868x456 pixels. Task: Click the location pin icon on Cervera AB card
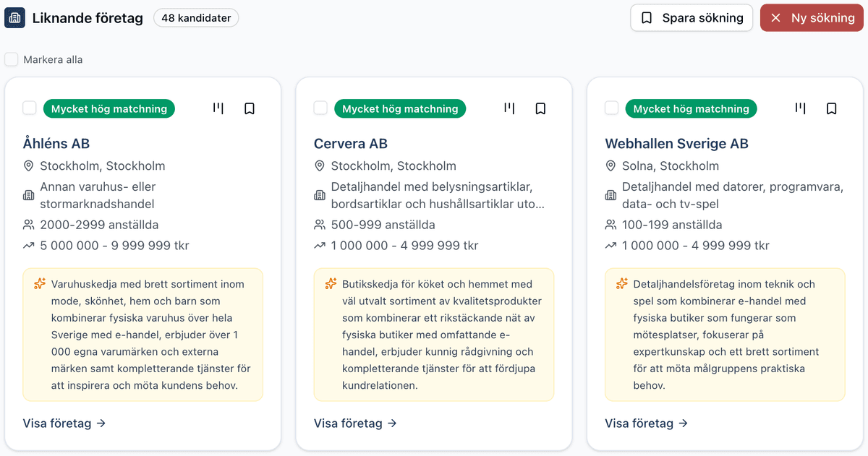coord(319,165)
